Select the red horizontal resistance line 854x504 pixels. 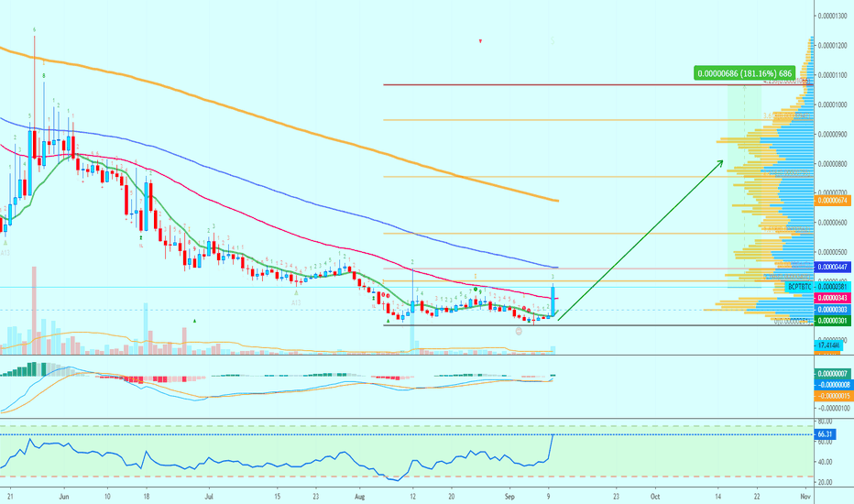click(x=598, y=84)
